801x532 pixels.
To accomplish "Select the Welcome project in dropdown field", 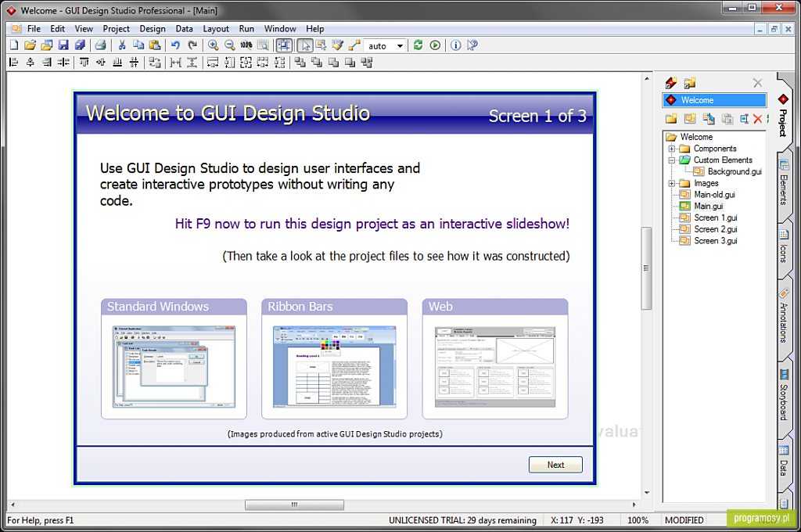I will tap(714, 100).
